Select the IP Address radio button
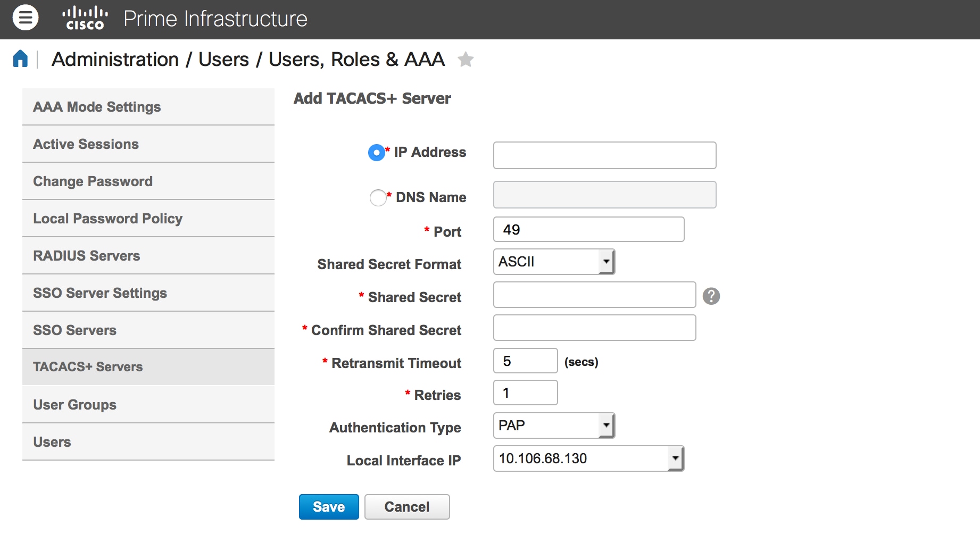Viewport: 980px width, 534px height. [377, 153]
